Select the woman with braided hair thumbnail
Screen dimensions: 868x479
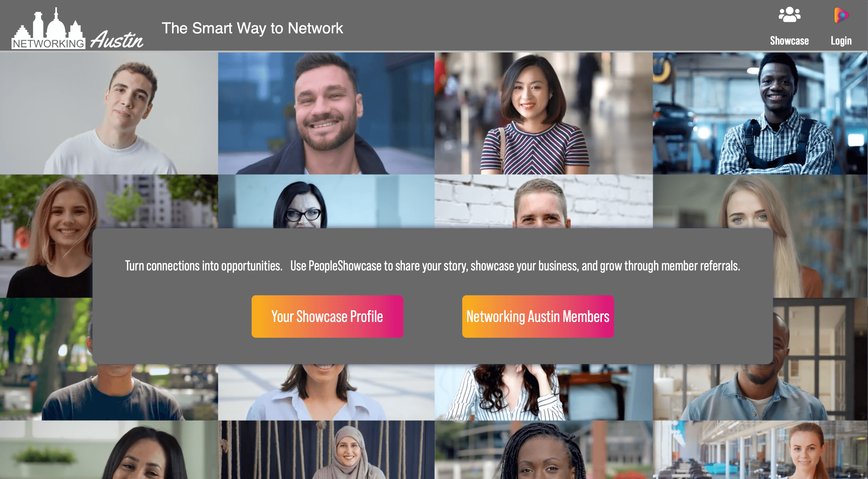(x=544, y=450)
